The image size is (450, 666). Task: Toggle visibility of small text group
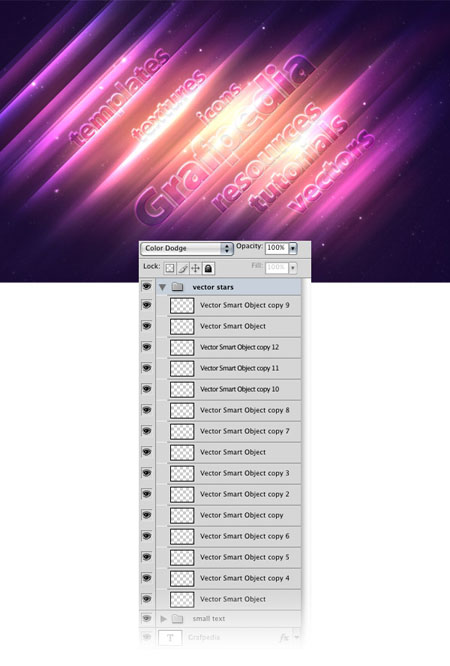tap(147, 618)
